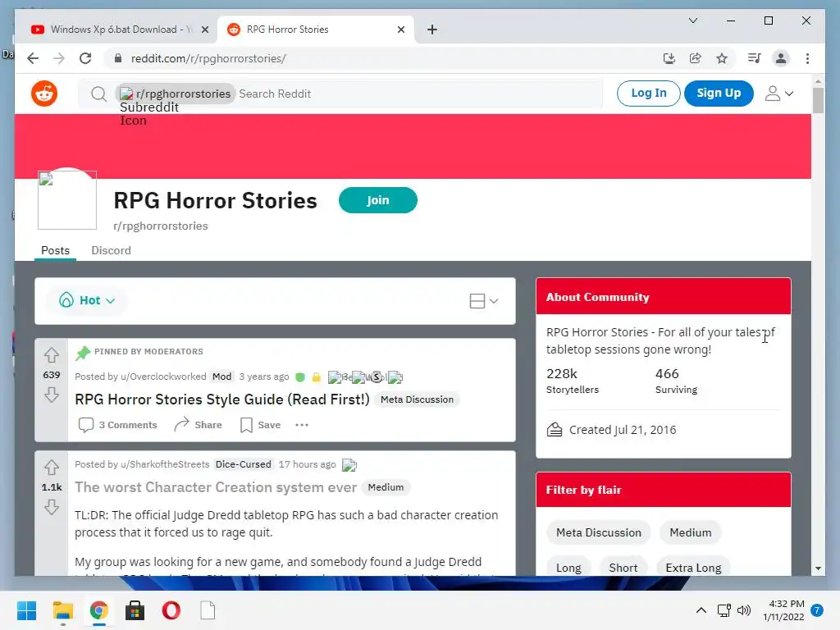Filter by Short flair
Screen dimensions: 840x630
coord(623,568)
